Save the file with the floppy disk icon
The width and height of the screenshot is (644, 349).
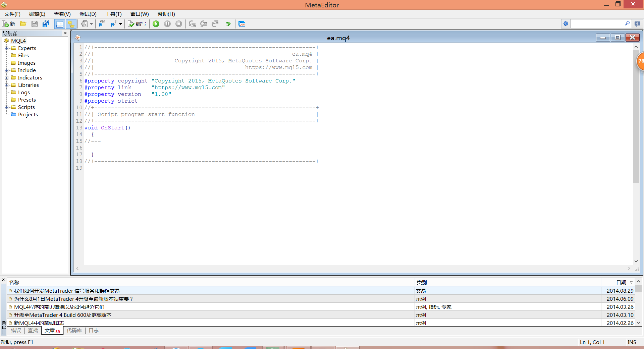point(34,24)
